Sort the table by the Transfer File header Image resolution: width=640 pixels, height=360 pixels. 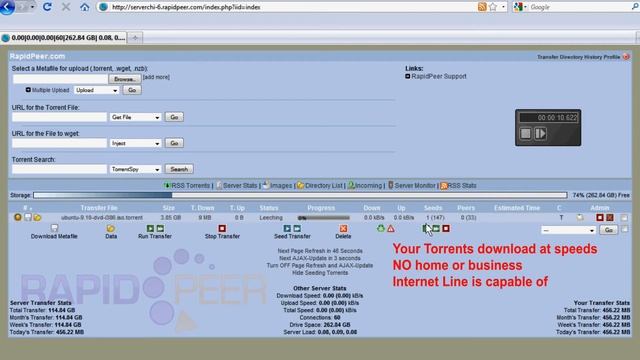(99, 208)
